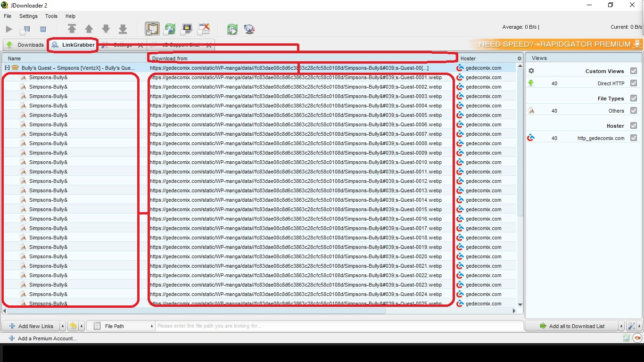
Task: Toggle premium usage with the padlock monitor icon
Action: coord(187,29)
